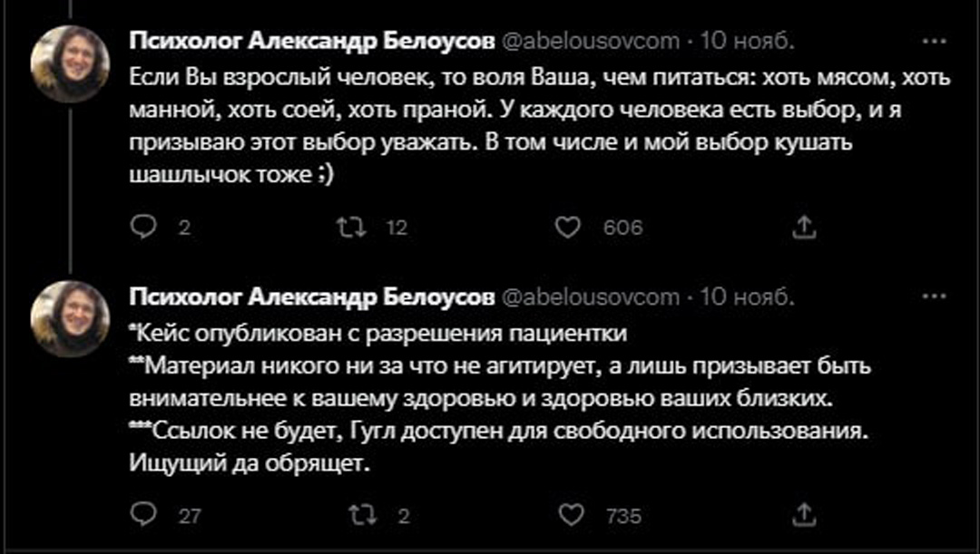Open the avatar on the second tweet
The width and height of the screenshot is (980, 554).
70,318
